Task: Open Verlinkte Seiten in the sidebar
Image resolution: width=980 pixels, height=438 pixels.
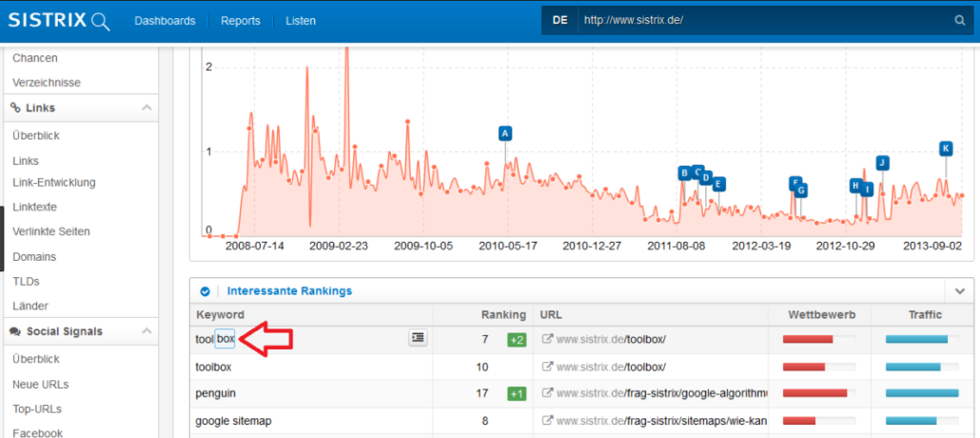Action: (x=50, y=231)
